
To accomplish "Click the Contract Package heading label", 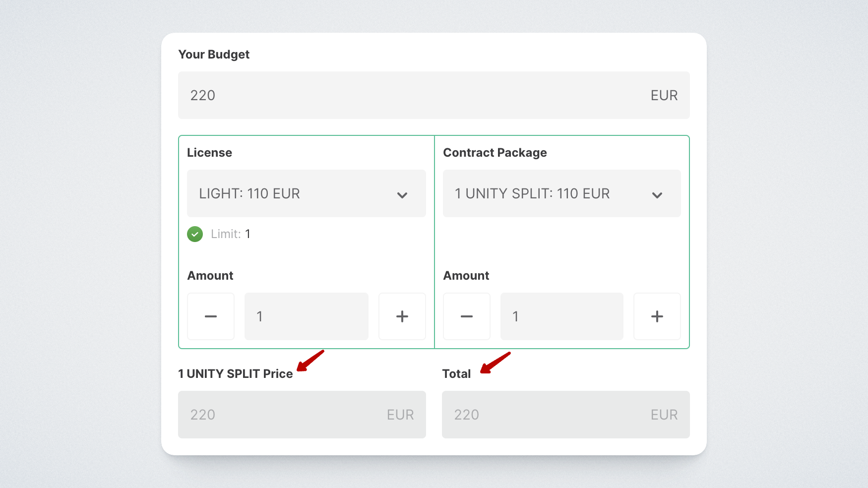I will coord(495,153).
